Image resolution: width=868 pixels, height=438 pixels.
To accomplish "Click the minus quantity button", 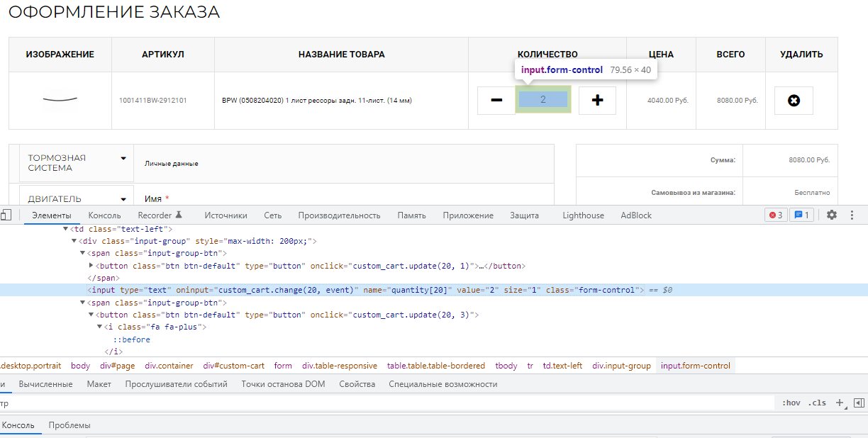I will [496, 101].
